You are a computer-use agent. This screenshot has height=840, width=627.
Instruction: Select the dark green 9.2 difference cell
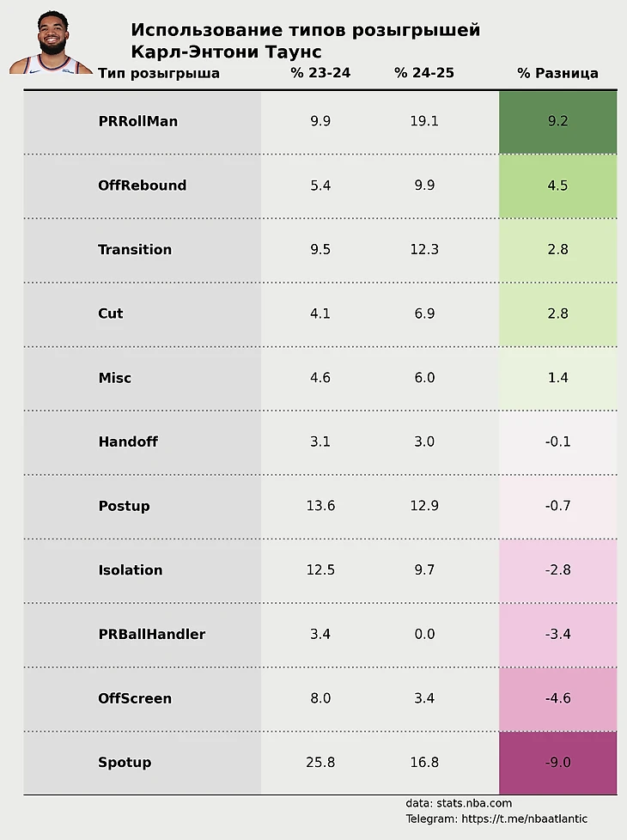(x=557, y=121)
